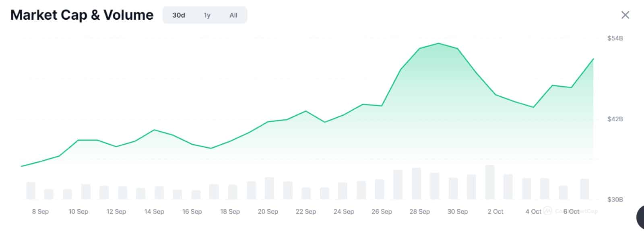644x237 pixels.
Task: Select the first volume bar on the left
Action: click(31, 191)
